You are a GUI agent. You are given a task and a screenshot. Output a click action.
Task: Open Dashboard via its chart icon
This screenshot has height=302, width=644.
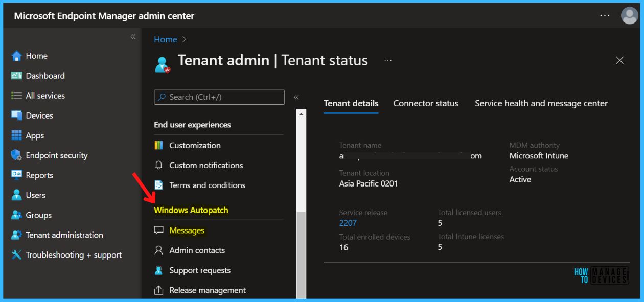click(x=16, y=76)
